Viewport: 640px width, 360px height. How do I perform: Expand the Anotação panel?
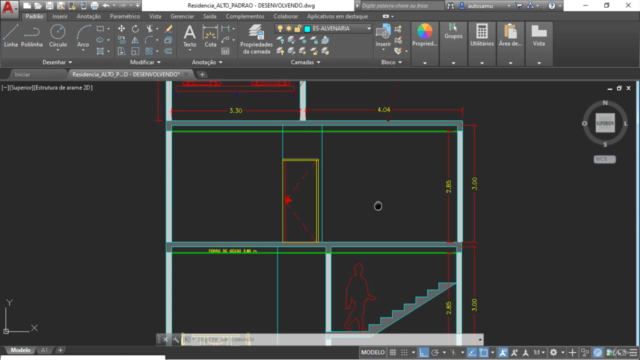pos(207,62)
